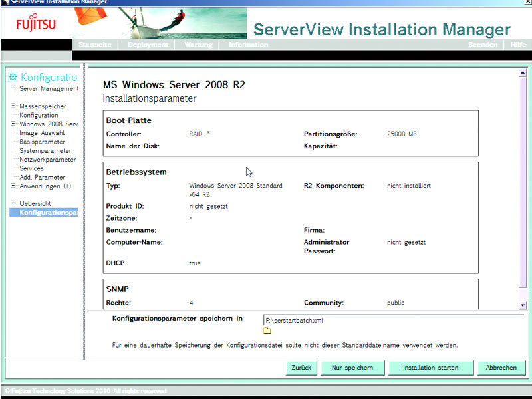Click the 'public' Community value

tap(396, 303)
